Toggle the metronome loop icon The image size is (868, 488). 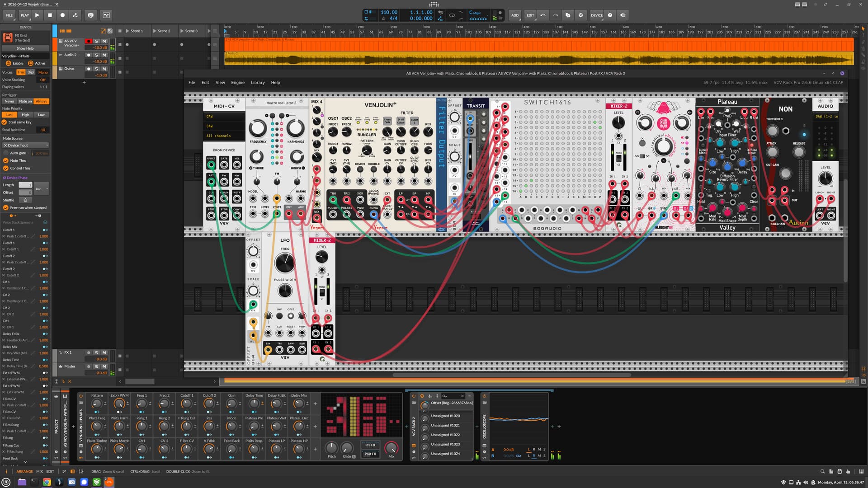tap(452, 15)
